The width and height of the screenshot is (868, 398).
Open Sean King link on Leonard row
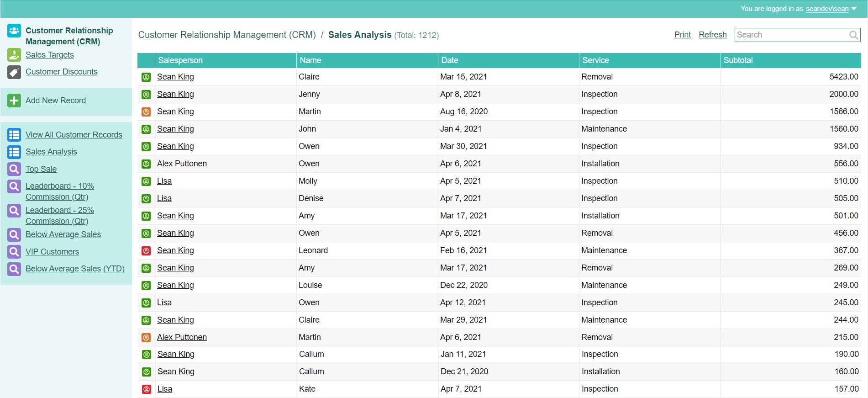(x=175, y=250)
